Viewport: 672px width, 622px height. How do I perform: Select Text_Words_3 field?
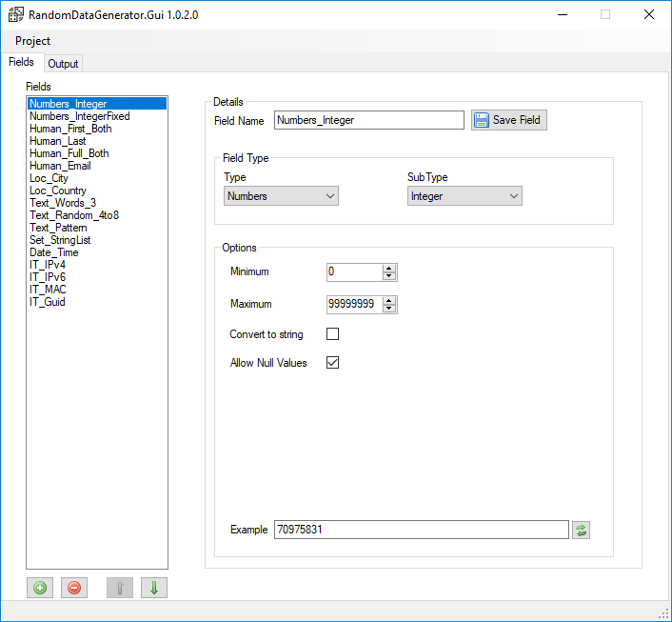97,203
